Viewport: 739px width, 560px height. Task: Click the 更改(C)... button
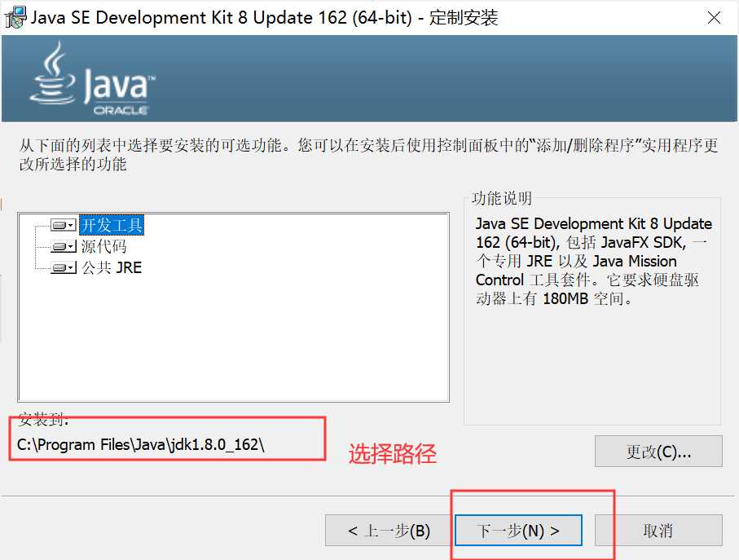point(658,451)
